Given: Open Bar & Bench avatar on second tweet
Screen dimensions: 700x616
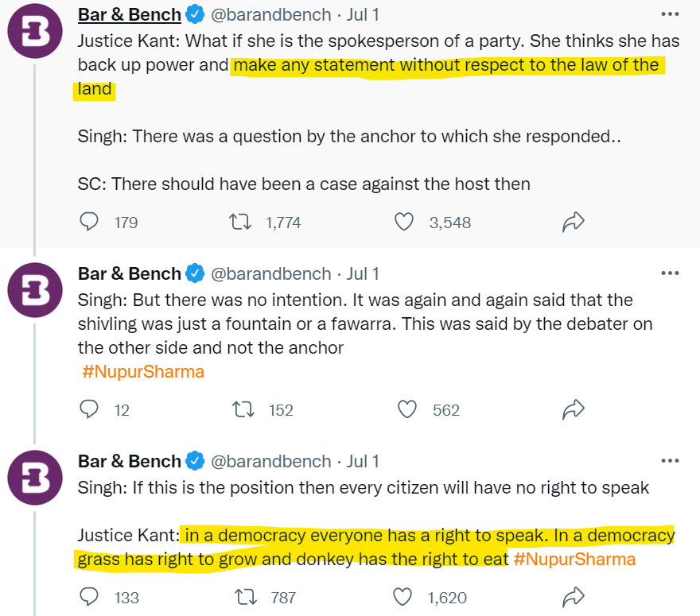Looking at the screenshot, I should pyautogui.click(x=35, y=289).
